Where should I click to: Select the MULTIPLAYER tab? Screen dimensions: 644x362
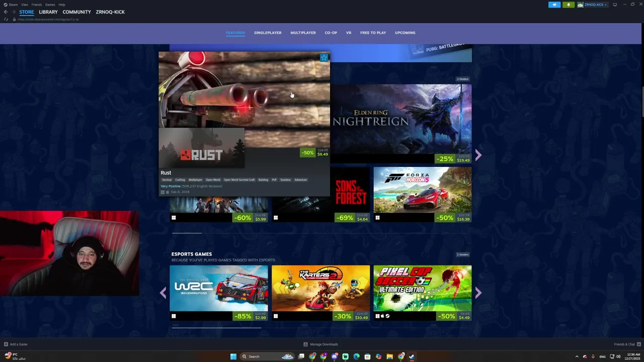coord(303,33)
